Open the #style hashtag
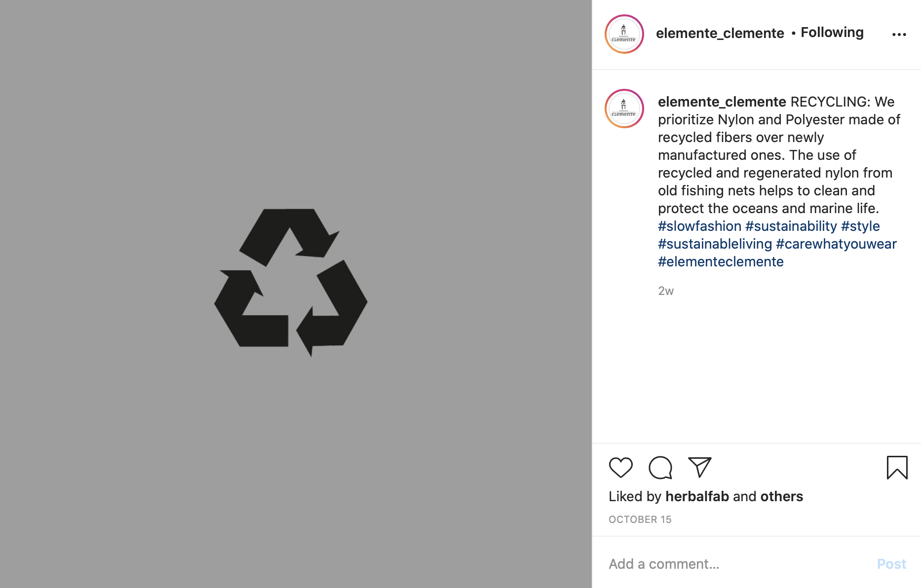 (860, 226)
